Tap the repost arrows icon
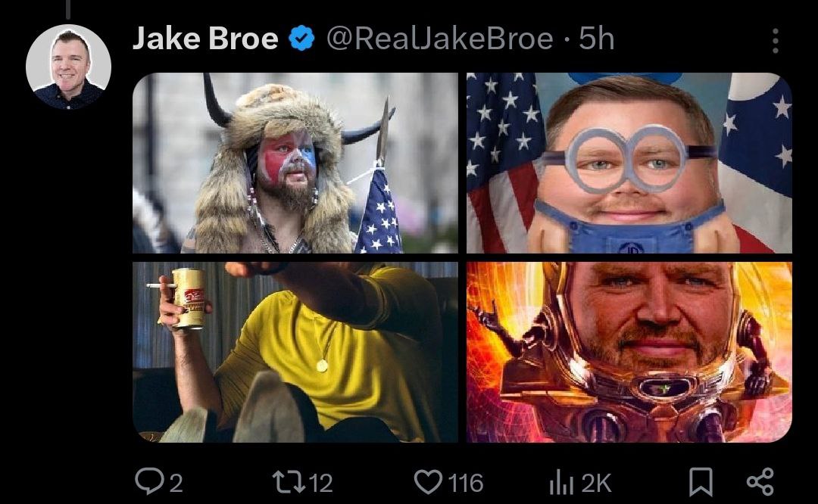The height and width of the screenshot is (504, 818). click(289, 481)
